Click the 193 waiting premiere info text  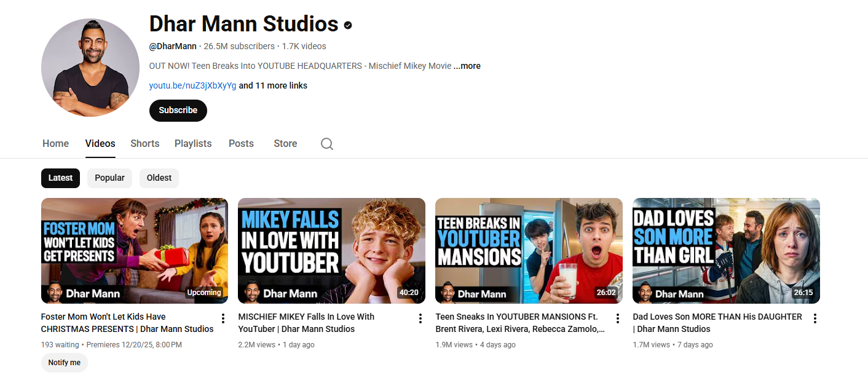click(x=111, y=345)
